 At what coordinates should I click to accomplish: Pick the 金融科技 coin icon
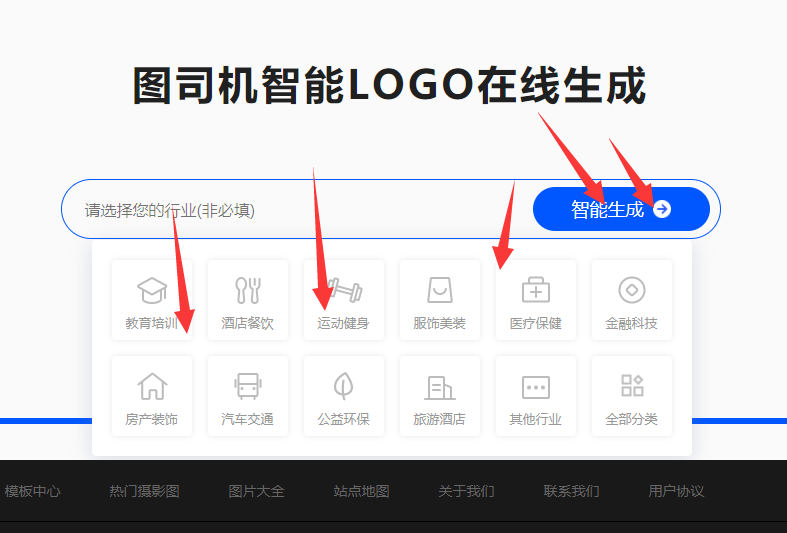pyautogui.click(x=632, y=290)
